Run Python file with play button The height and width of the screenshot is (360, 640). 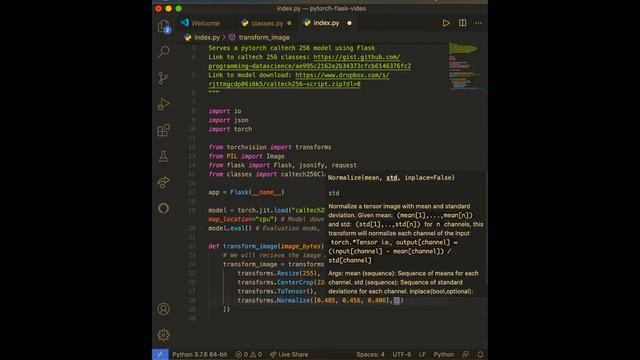point(446,23)
